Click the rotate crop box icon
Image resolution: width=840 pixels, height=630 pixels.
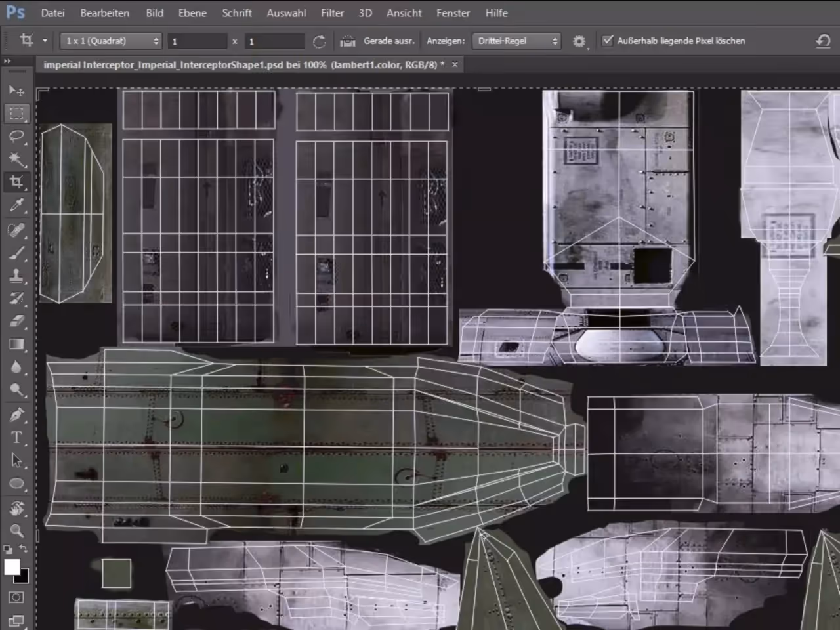(x=319, y=41)
